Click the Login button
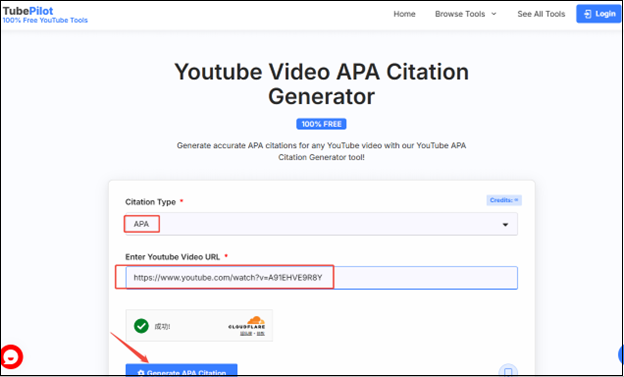The height and width of the screenshot is (377, 624). coord(599,14)
